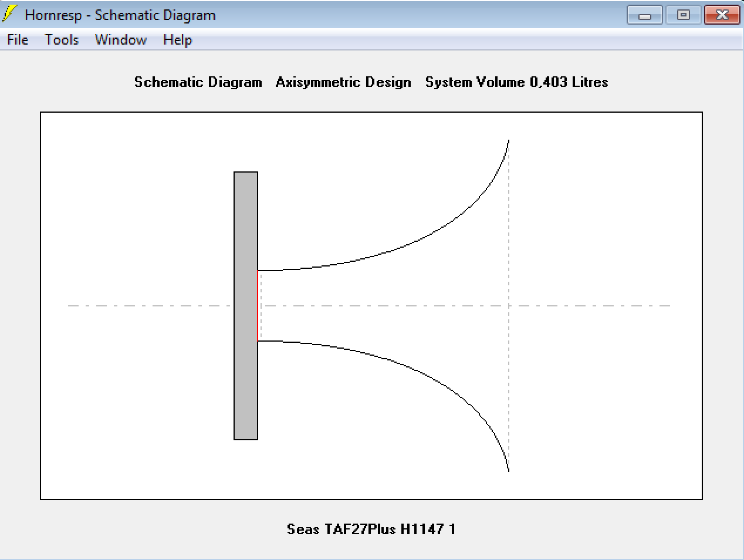Image resolution: width=744 pixels, height=560 pixels.
Task: Click the horizontal dash-dot center axis
Action: click(x=147, y=306)
